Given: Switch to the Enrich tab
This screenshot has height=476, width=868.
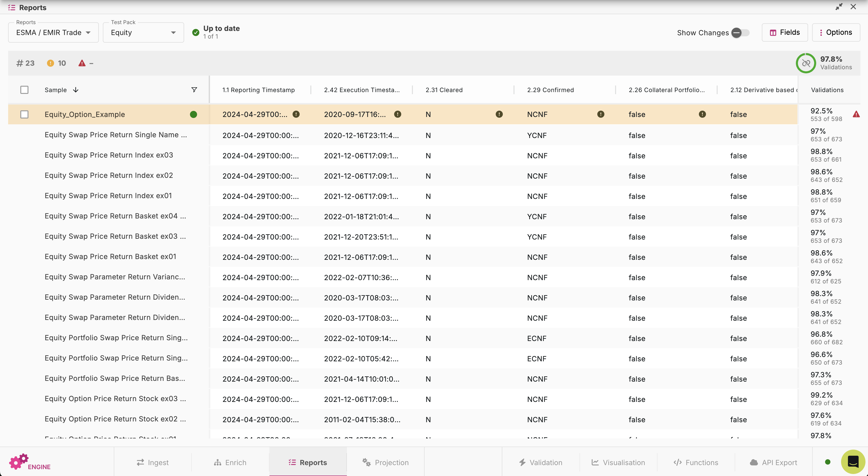Looking at the screenshot, I should tap(230, 462).
